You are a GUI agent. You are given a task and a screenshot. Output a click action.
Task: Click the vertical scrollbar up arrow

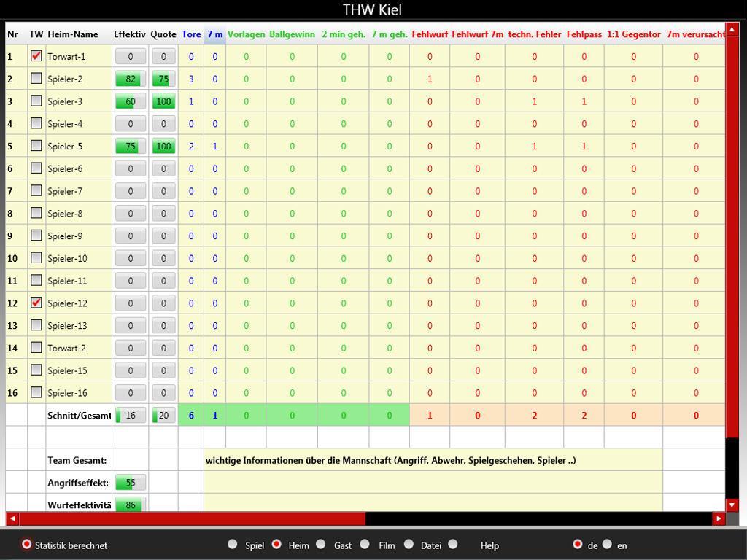tap(732, 29)
